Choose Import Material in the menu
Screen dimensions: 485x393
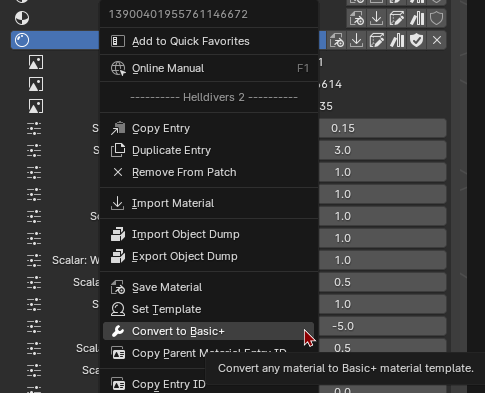point(209,203)
